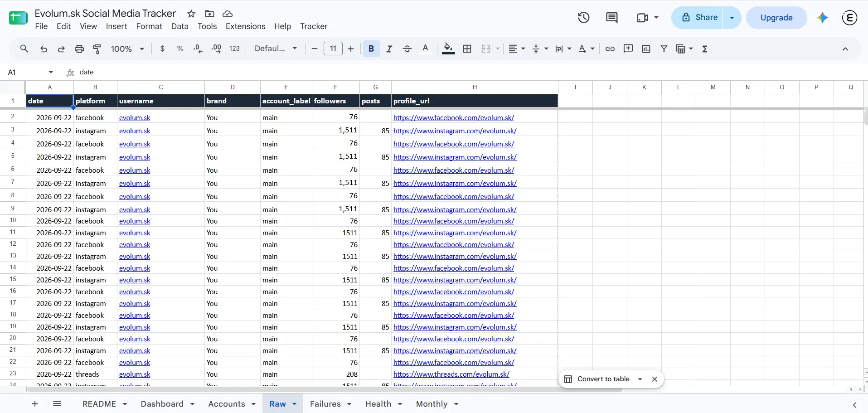Open the borders tool

click(467, 49)
